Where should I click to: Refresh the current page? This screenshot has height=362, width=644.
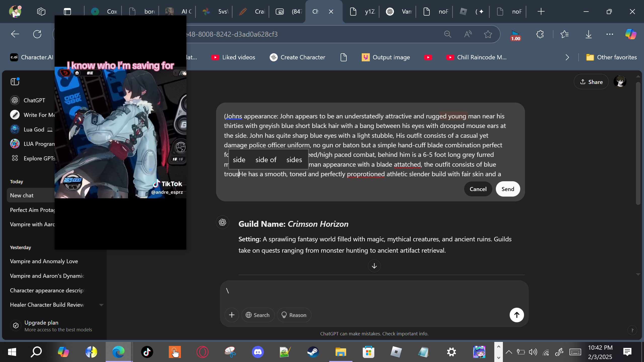click(x=37, y=34)
